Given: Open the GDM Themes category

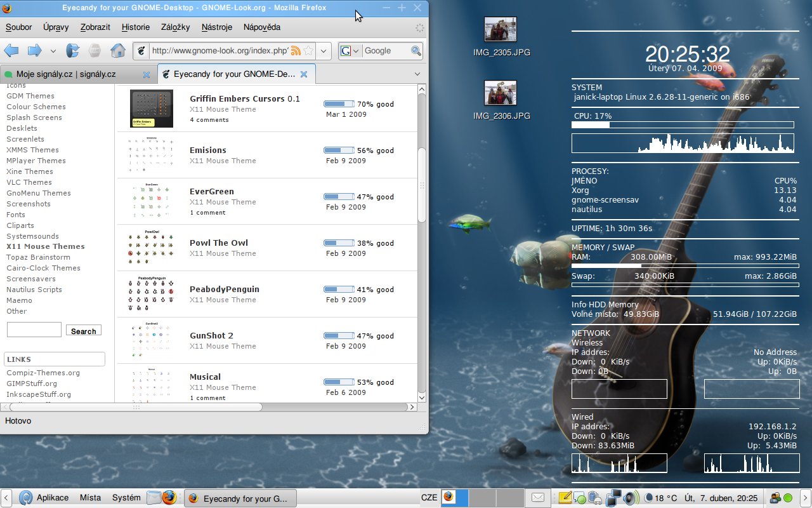Looking at the screenshot, I should pos(30,96).
